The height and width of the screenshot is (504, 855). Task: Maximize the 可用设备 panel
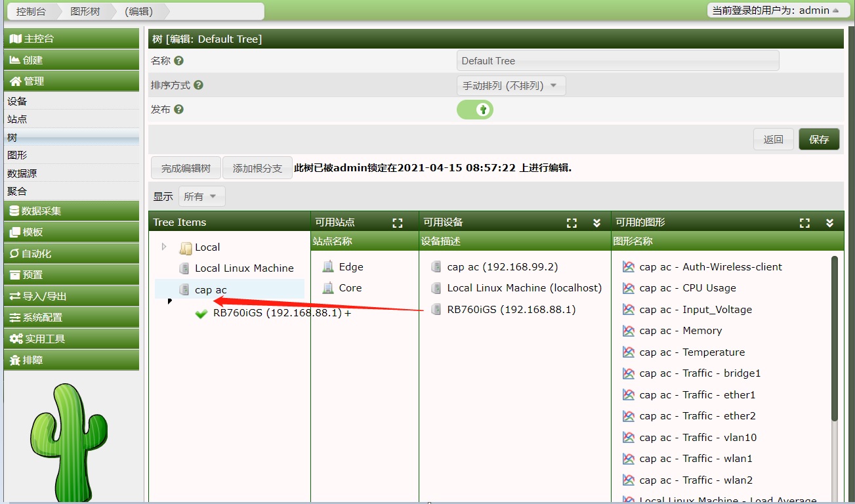click(x=572, y=223)
